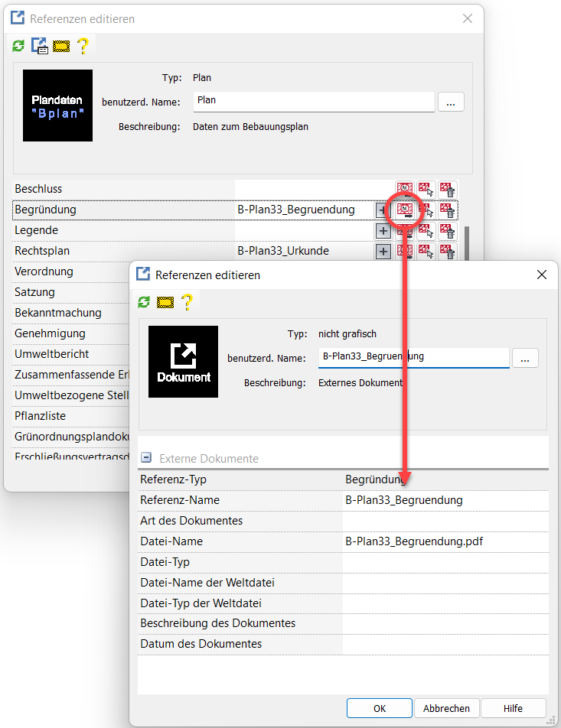Click the edit reference icon in Begründung row
561x728 pixels.
405,210
